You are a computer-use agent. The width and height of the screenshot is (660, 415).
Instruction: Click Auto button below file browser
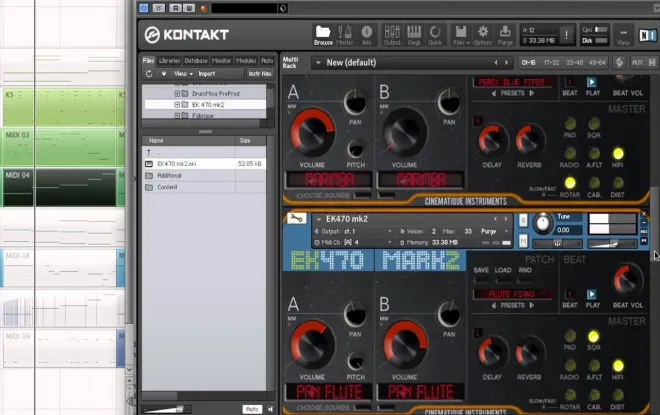tap(252, 409)
